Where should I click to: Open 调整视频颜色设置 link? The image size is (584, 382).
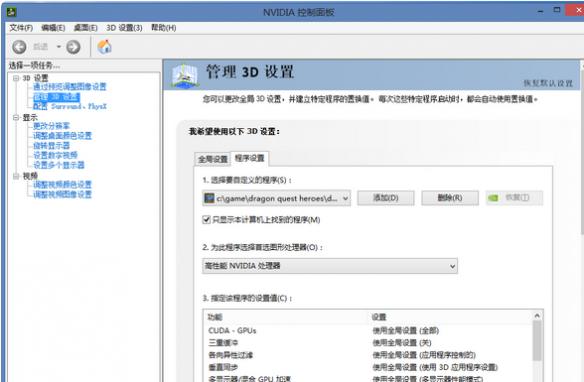pos(62,184)
